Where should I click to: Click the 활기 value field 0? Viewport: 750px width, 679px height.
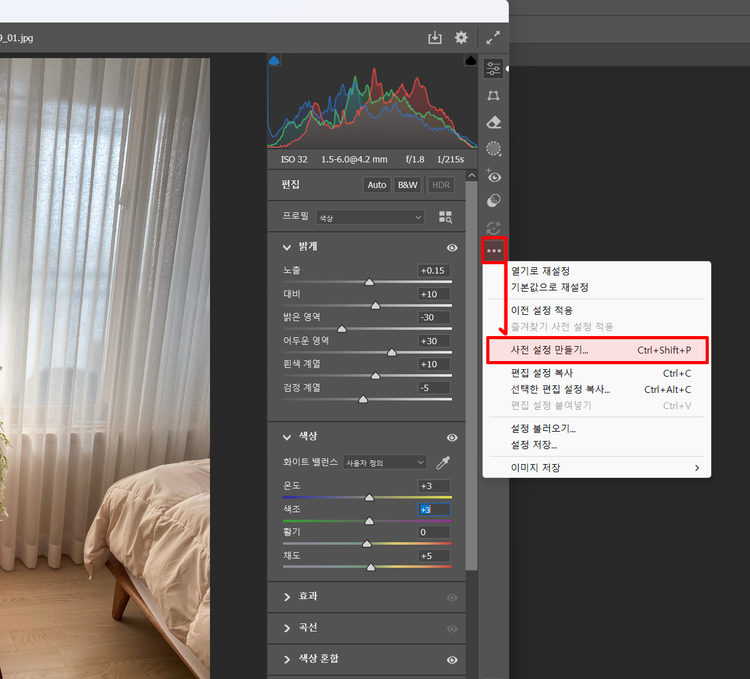pyautogui.click(x=434, y=532)
